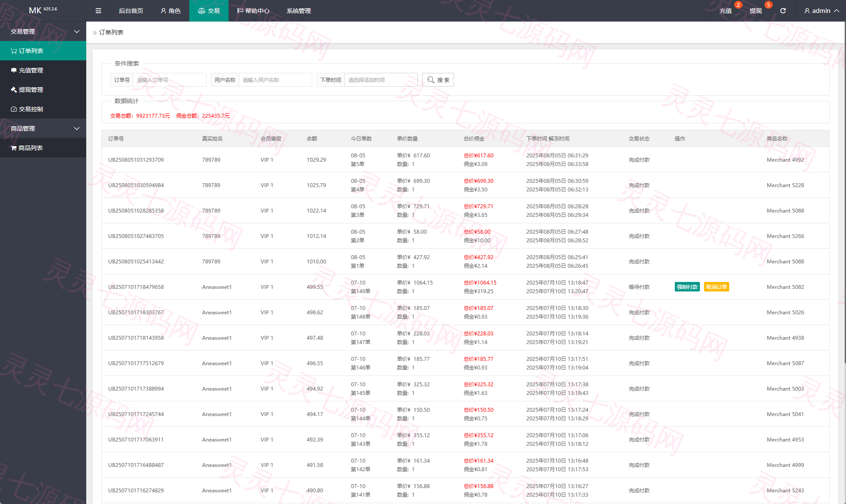Select 订单列表 in the sidebar

click(43, 51)
